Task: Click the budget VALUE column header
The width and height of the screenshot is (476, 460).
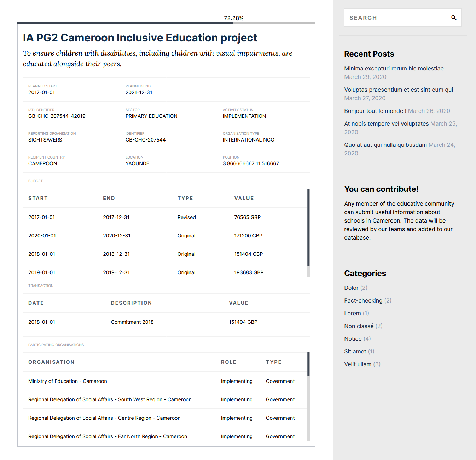Action: [244, 198]
